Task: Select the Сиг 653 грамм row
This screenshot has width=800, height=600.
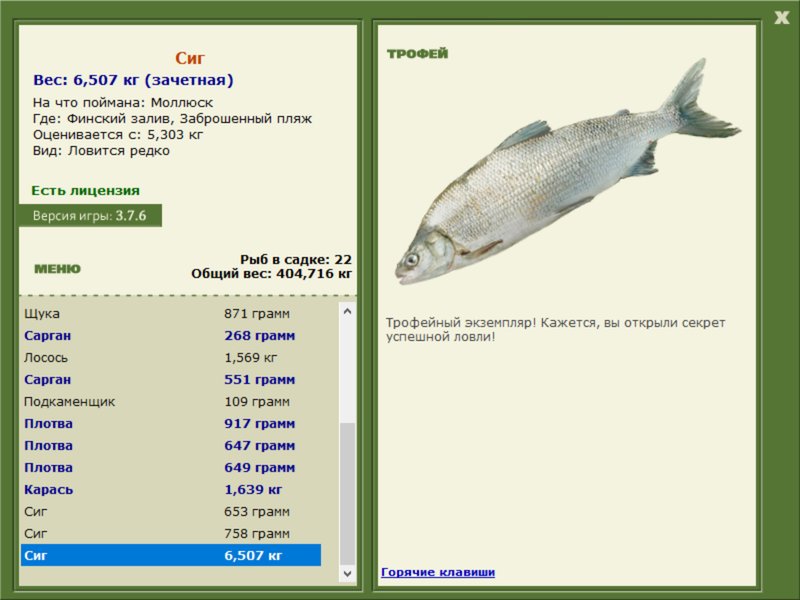Action: [x=171, y=511]
